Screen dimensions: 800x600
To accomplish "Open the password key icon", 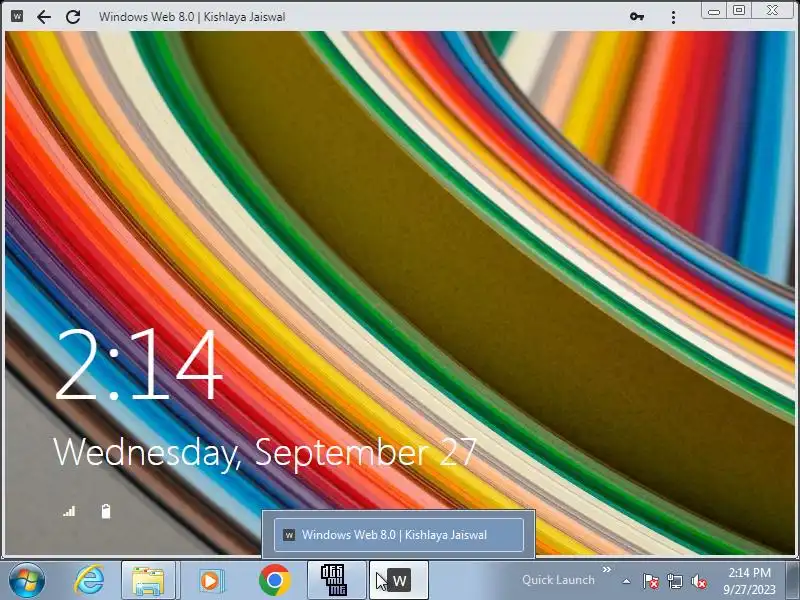I will pyautogui.click(x=636, y=17).
